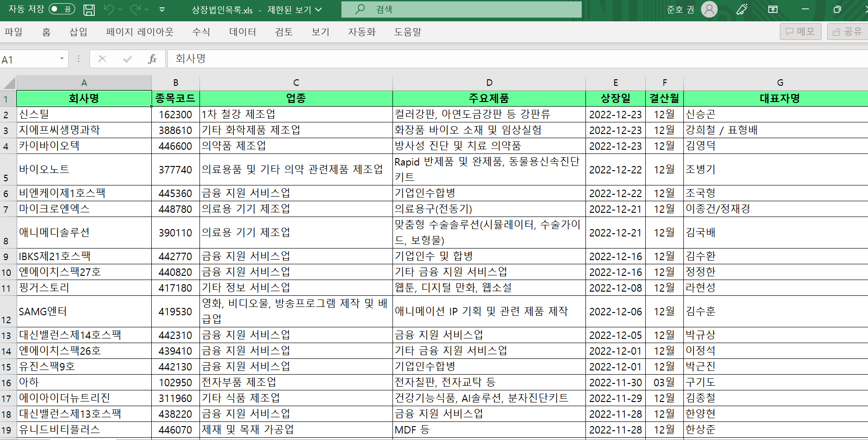Click the pen drawing mode icon
868x440 pixels.
[x=742, y=9]
